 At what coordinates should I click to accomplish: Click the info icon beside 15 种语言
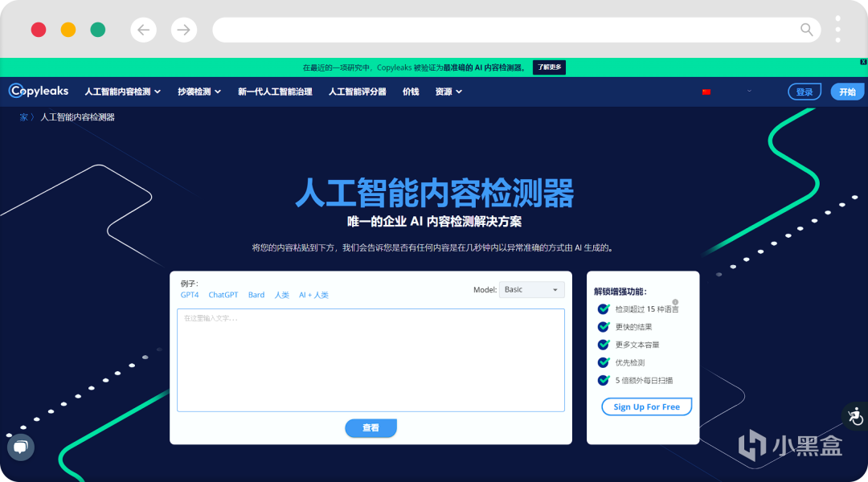pyautogui.click(x=675, y=302)
